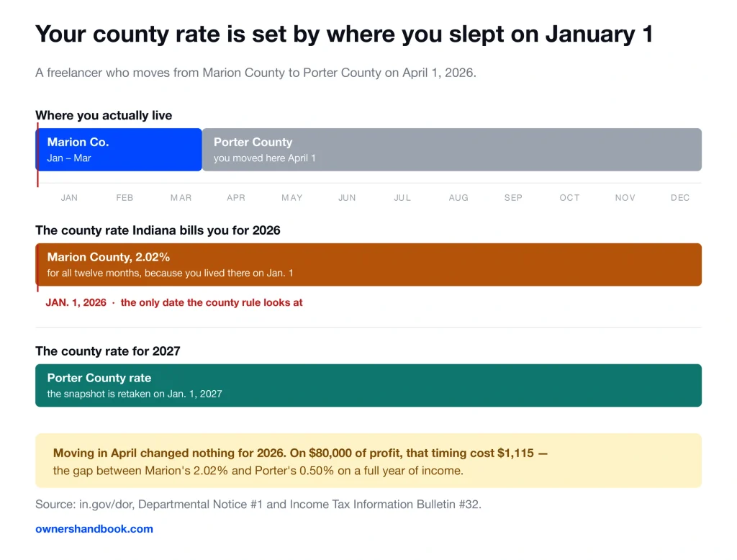The image size is (737, 560).
Task: Click the red Jan. 1, 2026 marker caption
Action: coord(174,302)
